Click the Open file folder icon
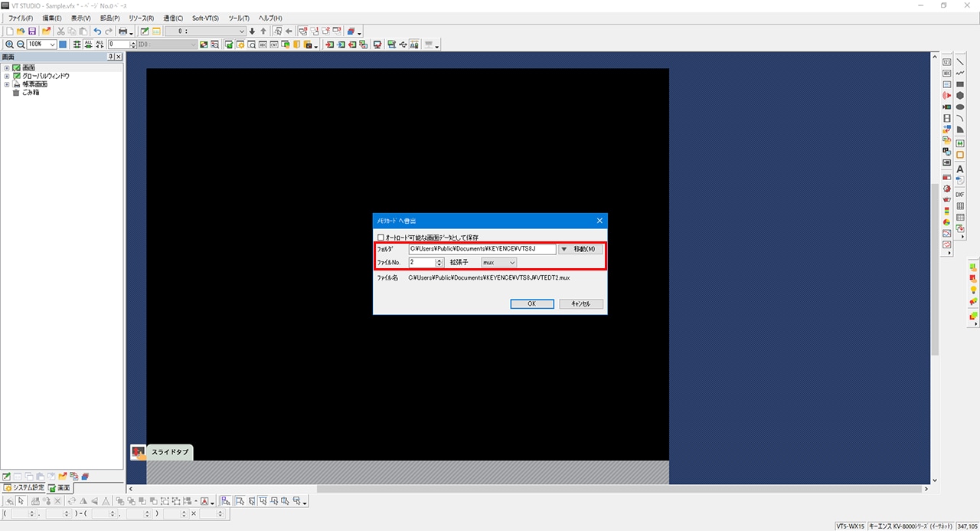The height and width of the screenshot is (531, 980). [x=21, y=31]
